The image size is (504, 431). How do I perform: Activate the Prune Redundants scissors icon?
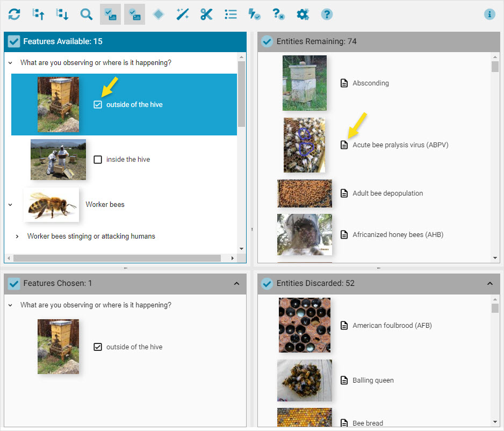206,14
